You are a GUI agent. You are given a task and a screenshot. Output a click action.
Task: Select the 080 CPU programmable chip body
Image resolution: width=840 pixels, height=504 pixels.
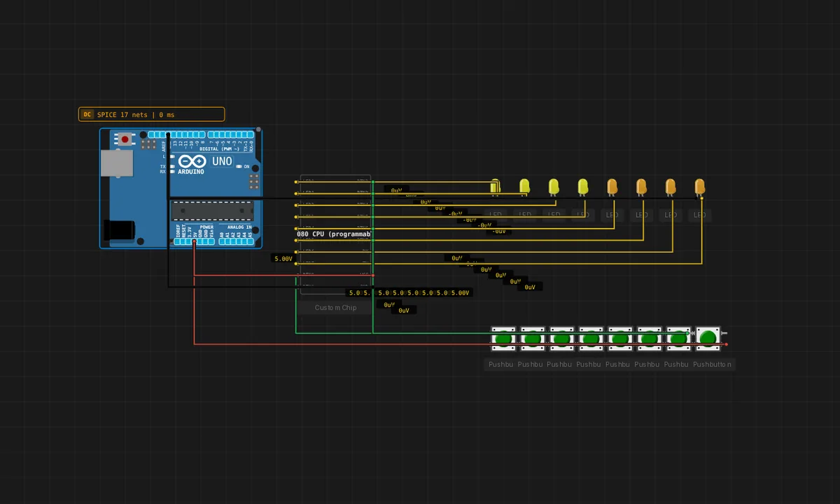click(335, 234)
